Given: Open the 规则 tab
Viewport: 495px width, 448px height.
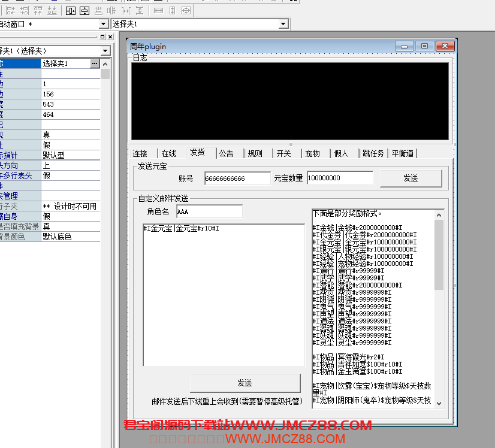Looking at the screenshot, I should [x=255, y=154].
